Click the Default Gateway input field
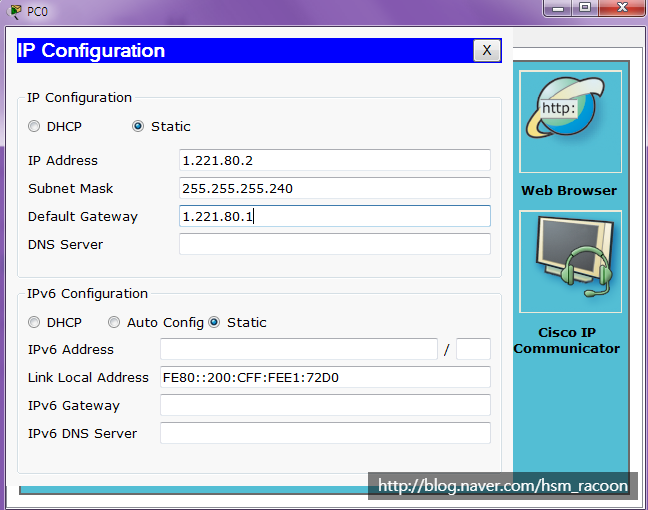Image resolution: width=648 pixels, height=510 pixels. (x=335, y=216)
